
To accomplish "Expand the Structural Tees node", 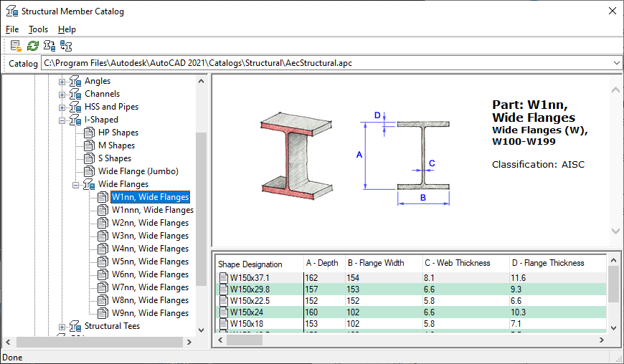I will (x=62, y=327).
